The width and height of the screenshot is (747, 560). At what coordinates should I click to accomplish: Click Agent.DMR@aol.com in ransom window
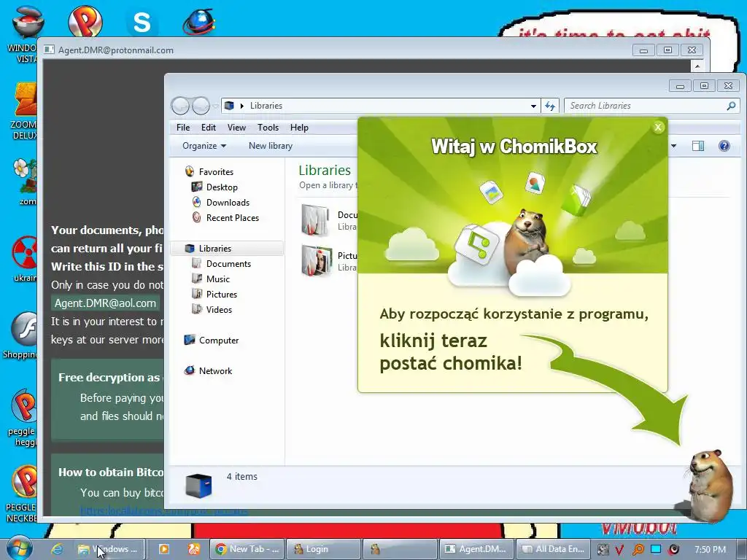[105, 303]
